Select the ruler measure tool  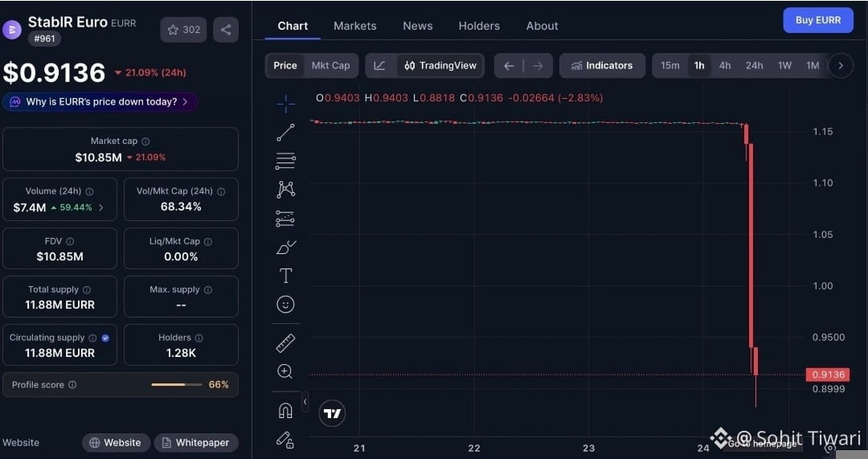click(285, 343)
